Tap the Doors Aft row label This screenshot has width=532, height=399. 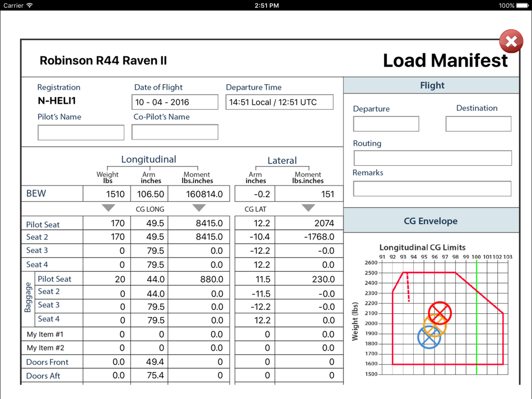point(43,376)
